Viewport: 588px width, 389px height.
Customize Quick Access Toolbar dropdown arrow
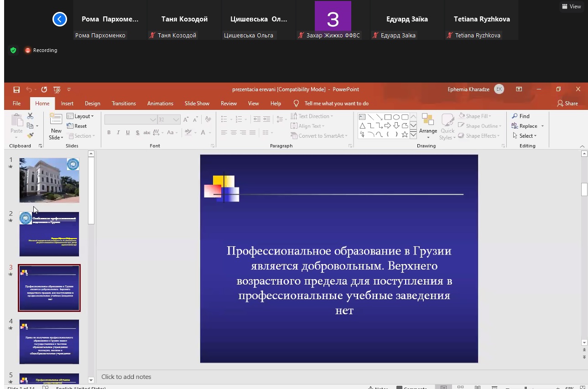click(69, 90)
